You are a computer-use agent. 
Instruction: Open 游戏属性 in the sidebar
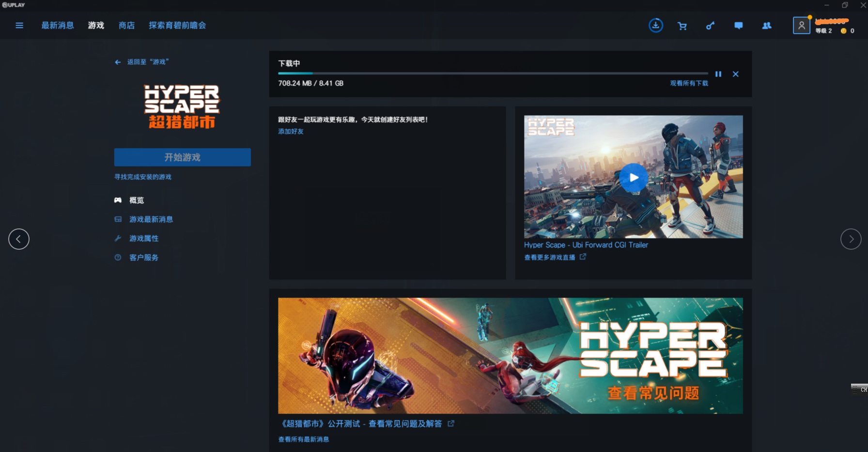144,239
